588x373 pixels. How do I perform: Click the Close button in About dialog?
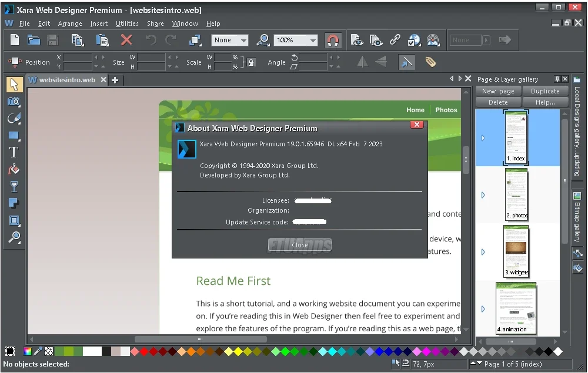click(300, 245)
